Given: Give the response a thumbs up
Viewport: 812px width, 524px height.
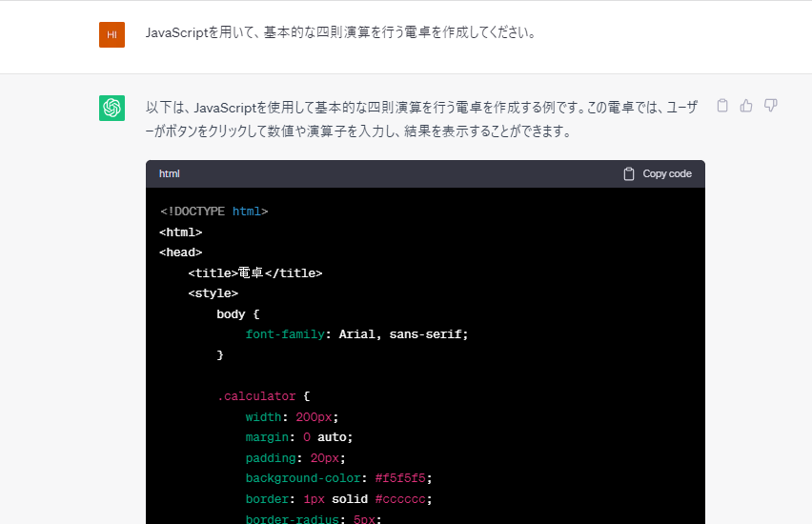Looking at the screenshot, I should tap(746, 106).
